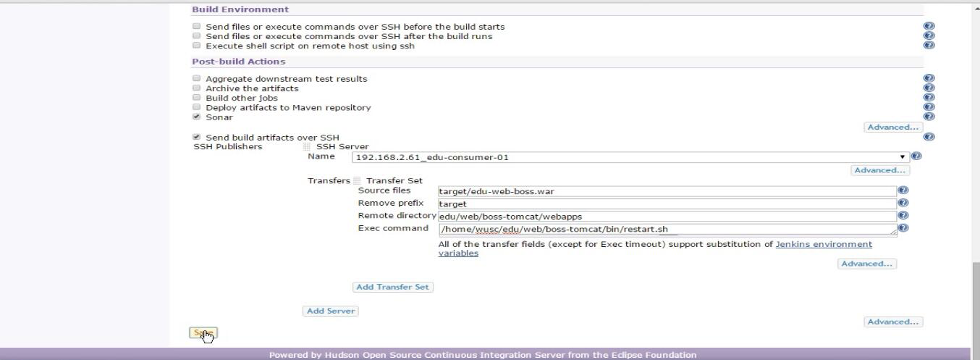Screen dimensions: 980x360
Task: Open the SSH Server Name dropdown
Action: pos(630,156)
